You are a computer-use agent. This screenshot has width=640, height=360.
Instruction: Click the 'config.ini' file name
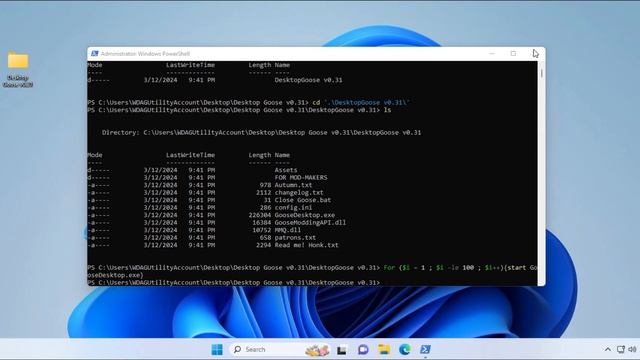(293, 207)
